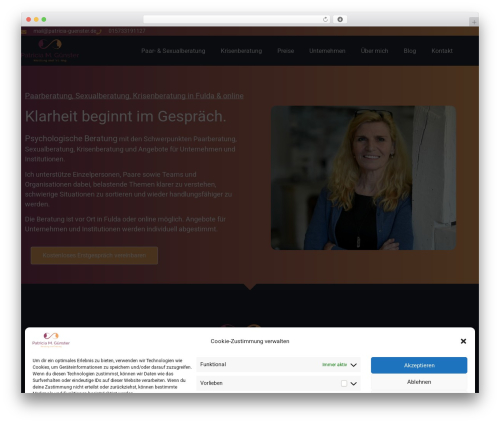Image resolution: width=500 pixels, height=423 pixels.
Task: Open Kontakt menu item
Action: (442, 51)
